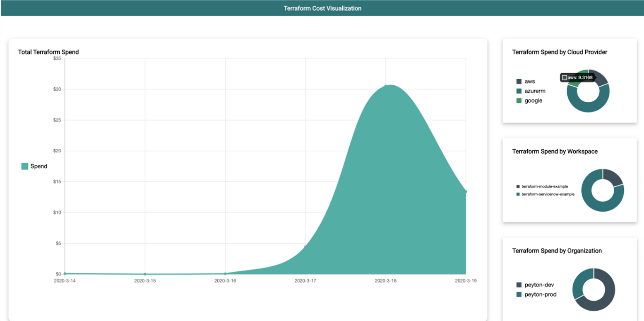Toggle the aws legend item
The height and width of the screenshot is (321, 644).
coord(526,82)
